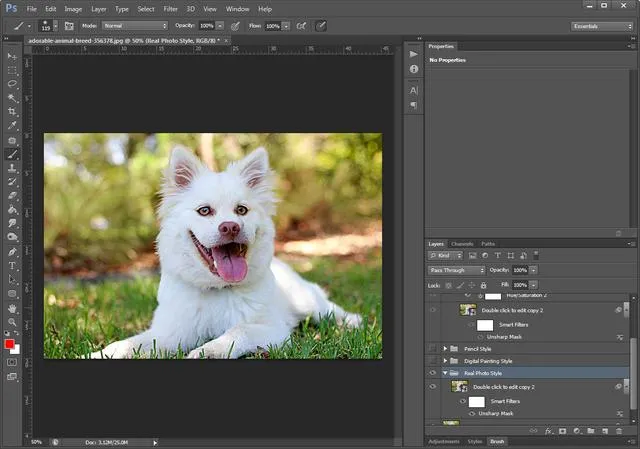Open brush Opacity slider dropdown in options bar
This screenshot has width=640, height=449.
(x=220, y=26)
